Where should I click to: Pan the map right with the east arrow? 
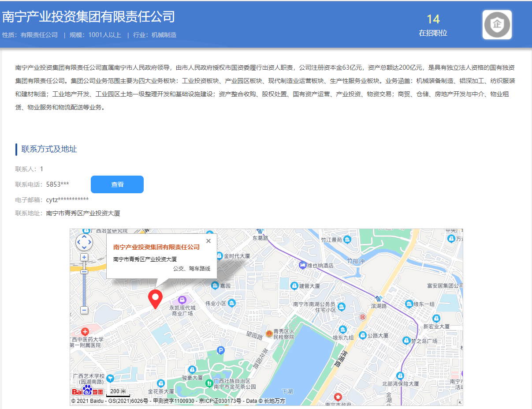[90, 242]
